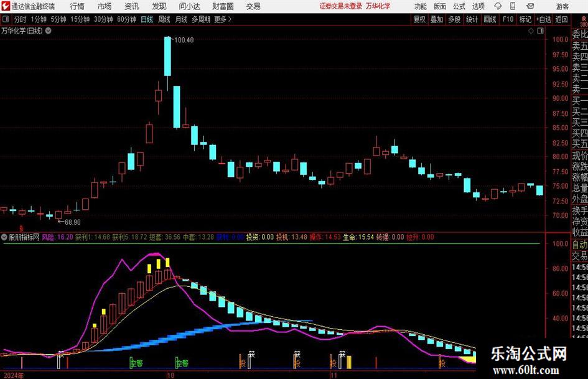Switch to 30分钟 period

(103, 19)
